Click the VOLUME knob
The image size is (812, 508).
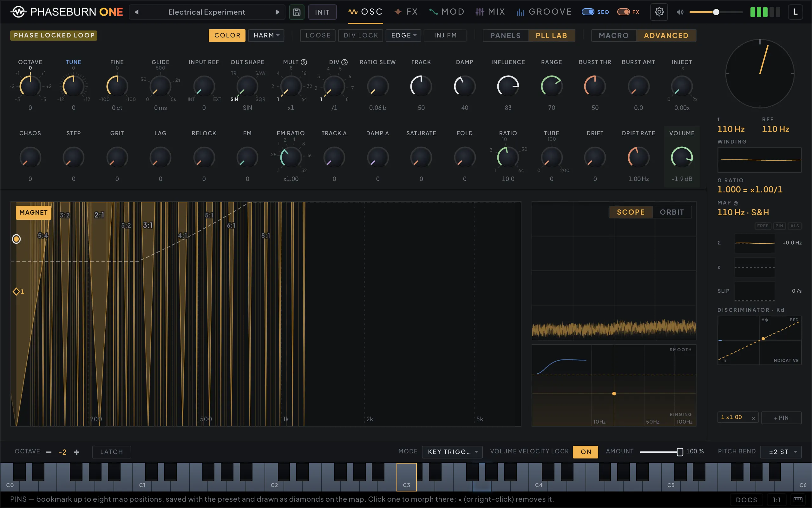(x=682, y=157)
